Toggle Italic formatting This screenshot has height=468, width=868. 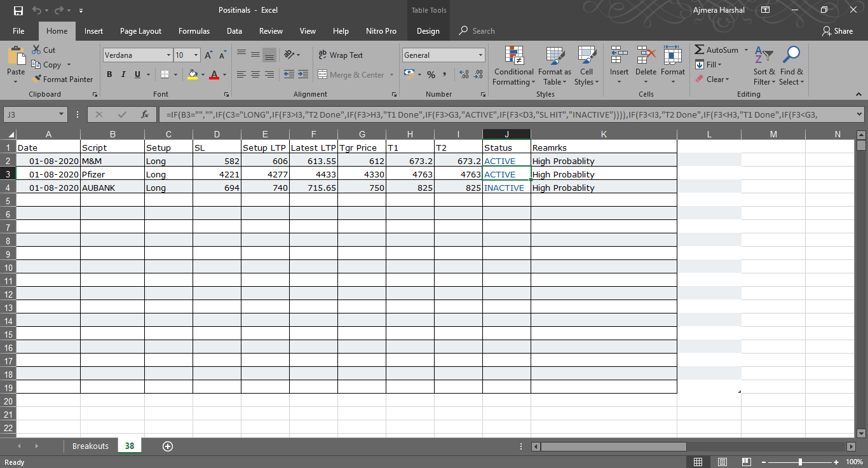[123, 74]
